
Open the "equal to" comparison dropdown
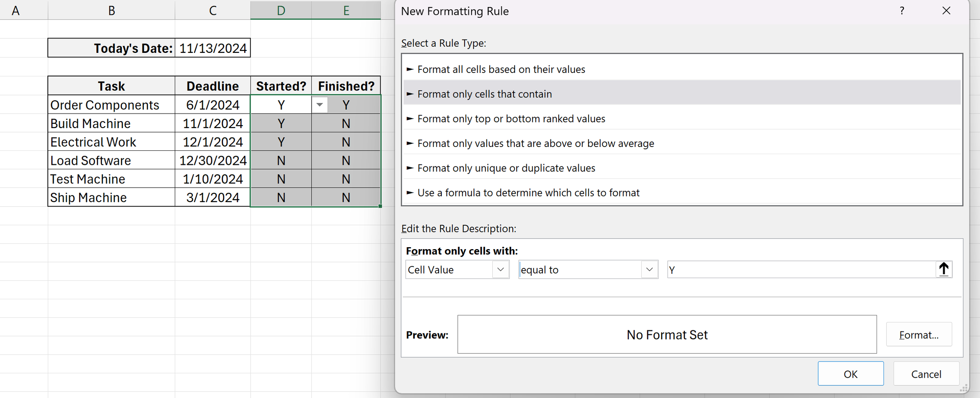(649, 270)
